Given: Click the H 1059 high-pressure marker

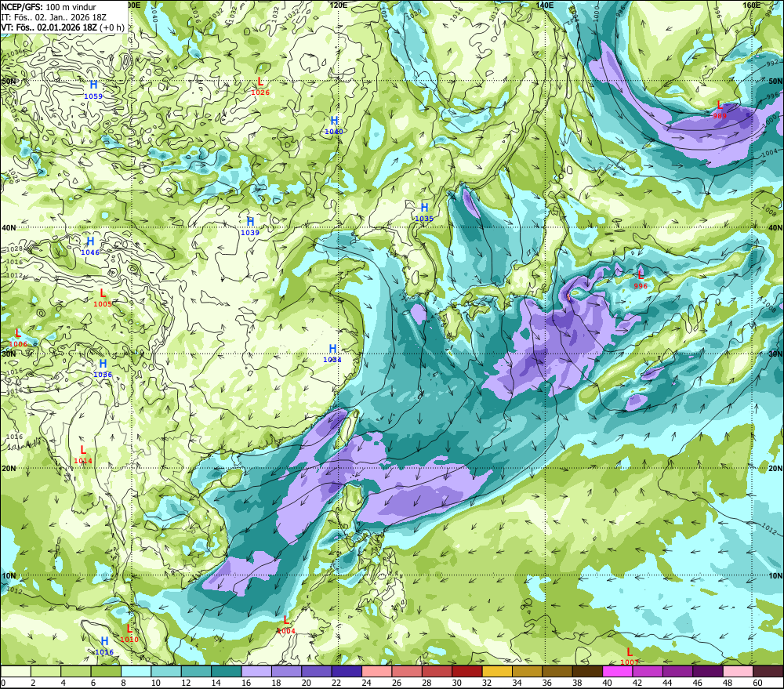Looking at the screenshot, I should point(93,89).
